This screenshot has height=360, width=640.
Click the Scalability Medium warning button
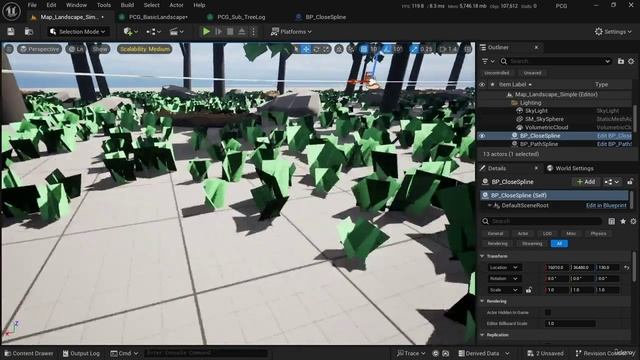(144, 49)
